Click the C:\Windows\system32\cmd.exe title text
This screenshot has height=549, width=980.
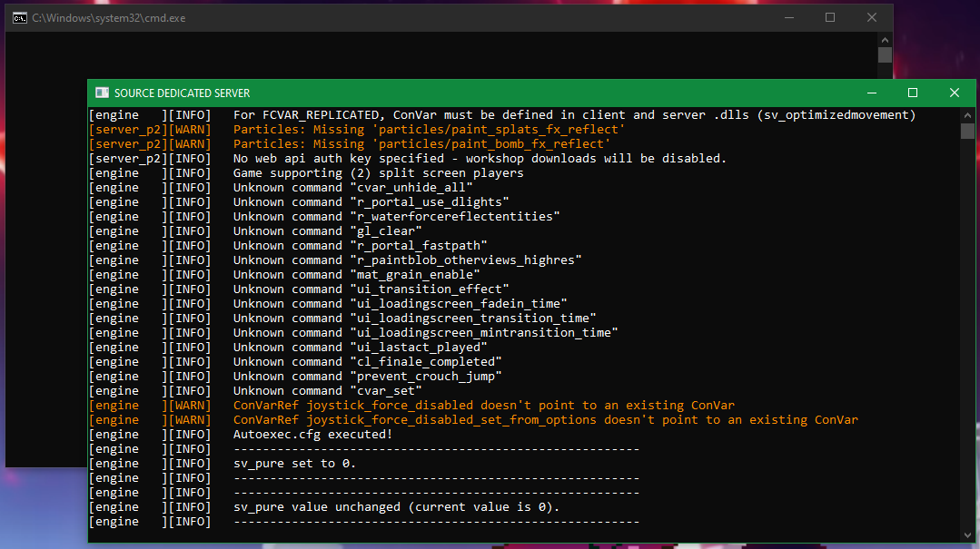click(109, 18)
